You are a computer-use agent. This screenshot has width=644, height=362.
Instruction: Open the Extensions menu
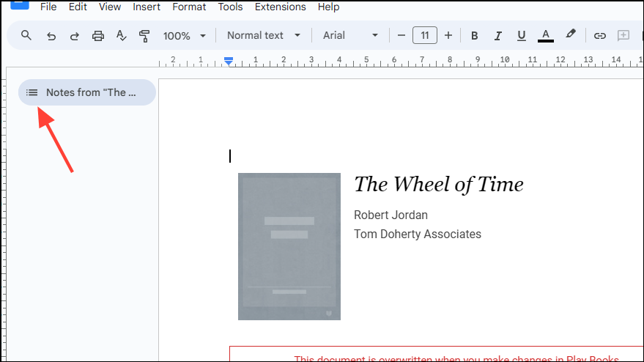point(280,7)
